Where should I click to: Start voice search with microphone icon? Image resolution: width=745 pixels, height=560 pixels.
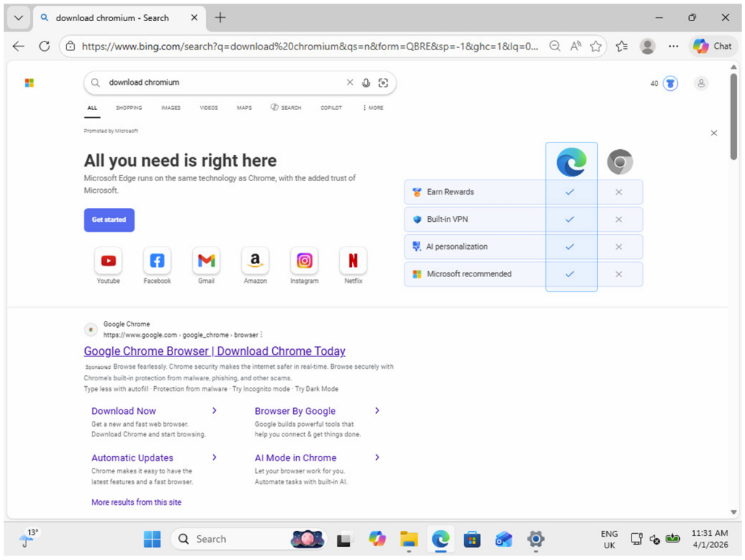point(366,83)
